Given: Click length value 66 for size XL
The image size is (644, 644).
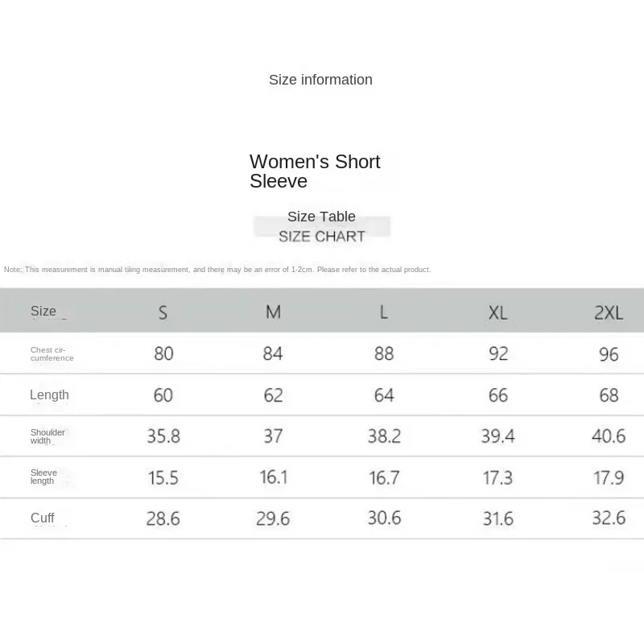Looking at the screenshot, I should 498,395.
